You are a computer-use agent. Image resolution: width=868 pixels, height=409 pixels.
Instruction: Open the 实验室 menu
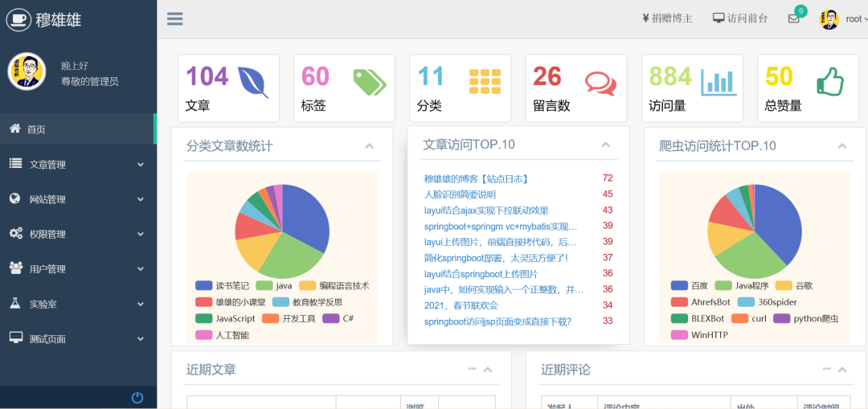point(79,304)
